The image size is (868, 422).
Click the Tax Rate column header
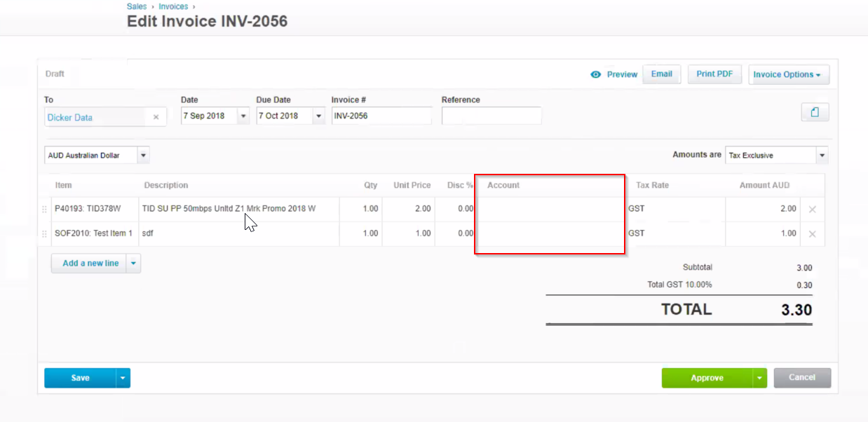652,185
